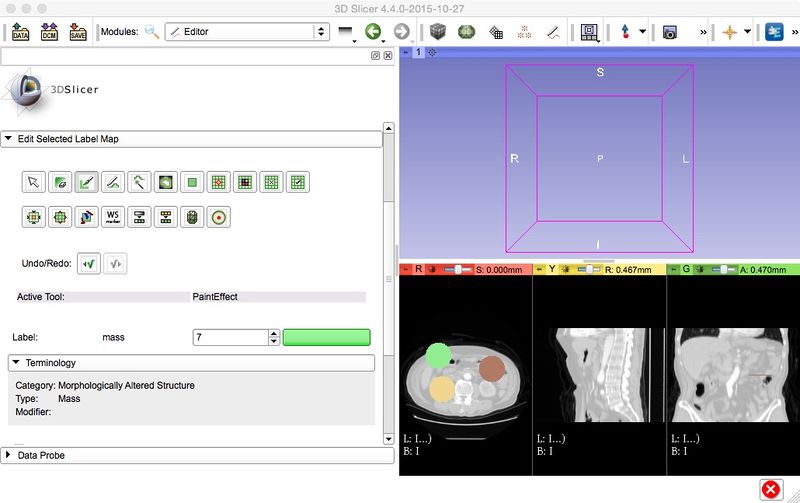Click the Label number input field
The image size is (800, 503).
pyautogui.click(x=231, y=337)
